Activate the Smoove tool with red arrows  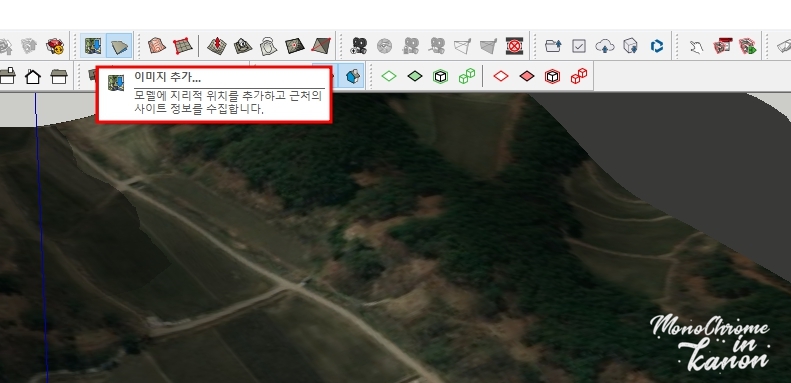click(217, 46)
